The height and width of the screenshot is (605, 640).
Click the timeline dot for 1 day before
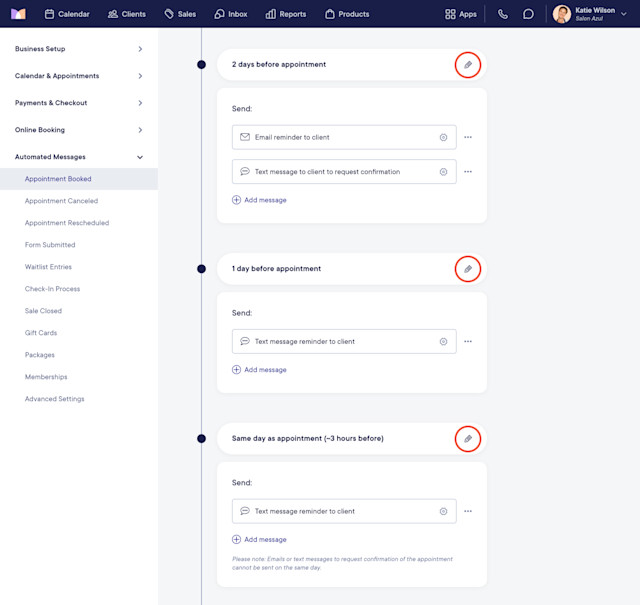[x=201, y=269]
